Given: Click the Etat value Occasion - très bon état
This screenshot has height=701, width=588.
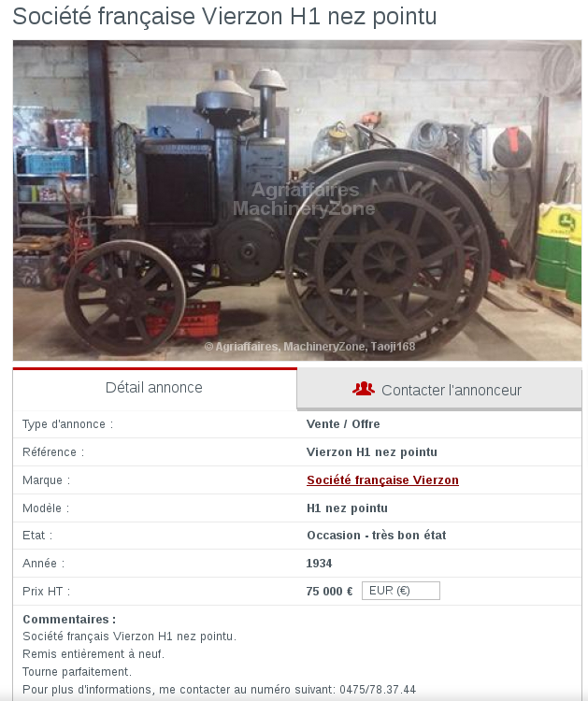Looking at the screenshot, I should [x=377, y=536].
